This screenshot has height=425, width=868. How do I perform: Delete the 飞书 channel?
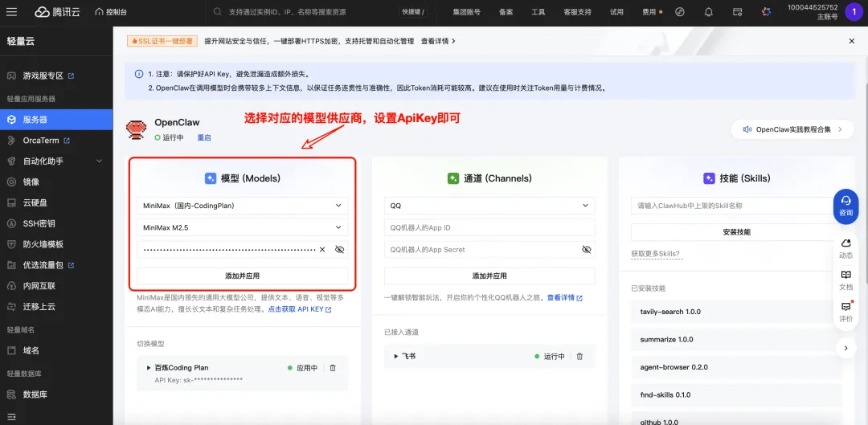(579, 357)
